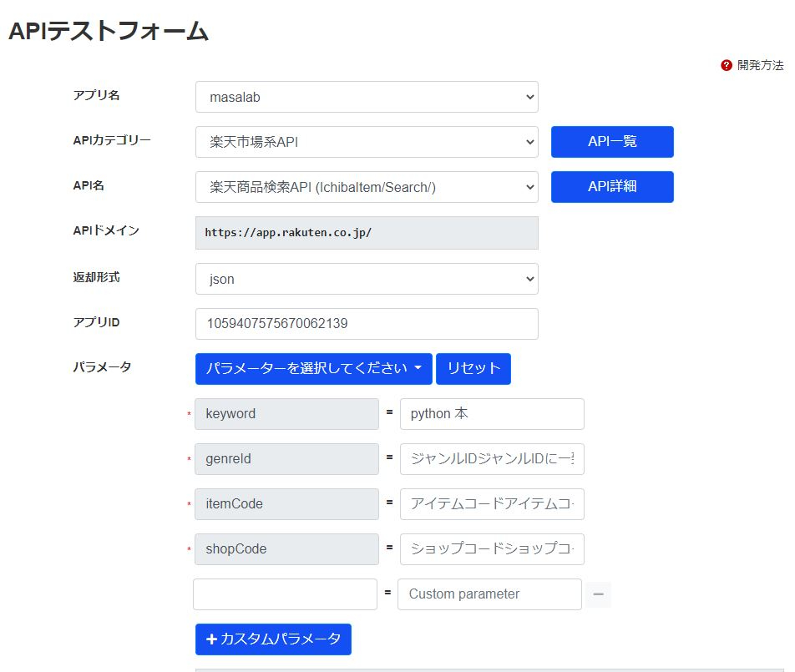Click the API詳細 button
Image resolution: width=795 pixels, height=672 pixels.
[611, 187]
